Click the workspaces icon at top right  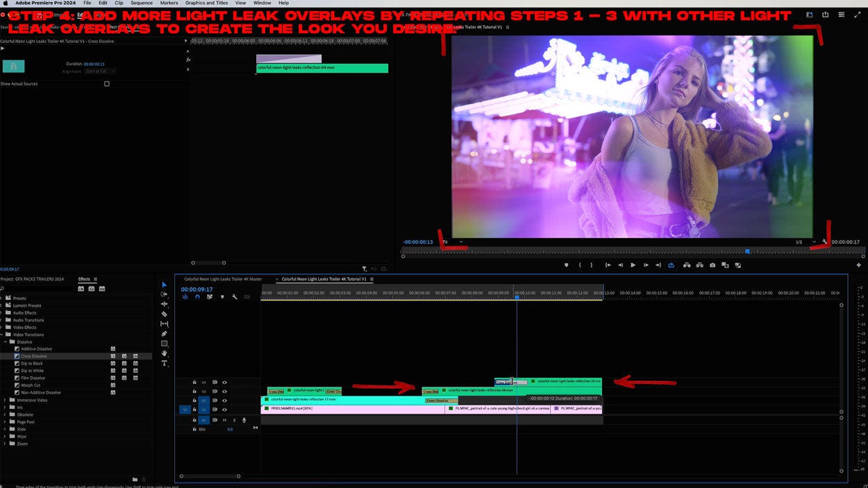click(x=809, y=14)
